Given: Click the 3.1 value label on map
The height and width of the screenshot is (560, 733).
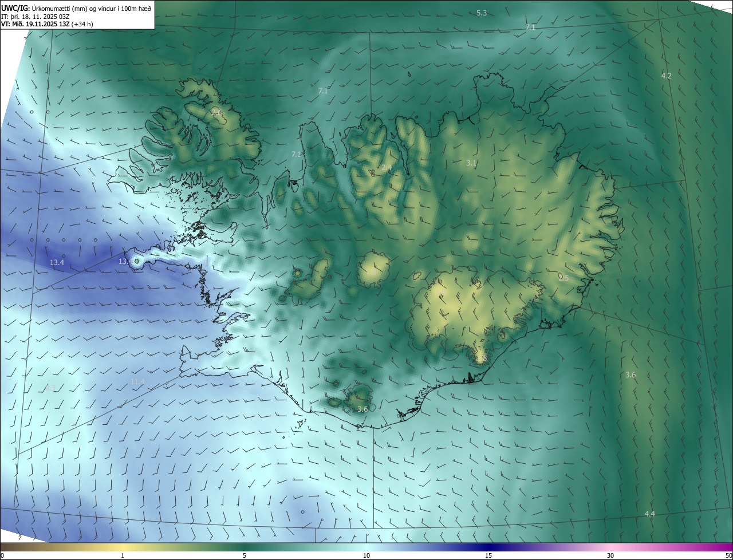Looking at the screenshot, I should [x=471, y=163].
